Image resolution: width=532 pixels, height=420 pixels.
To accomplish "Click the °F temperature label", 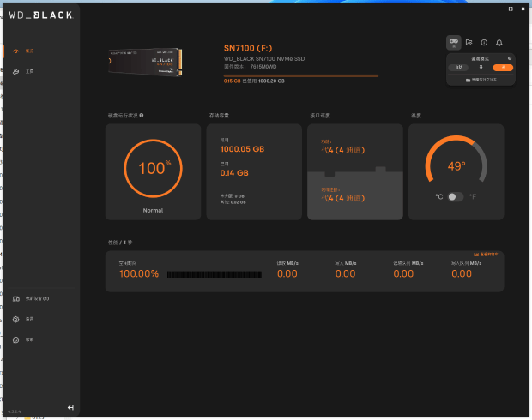I will (473, 196).
